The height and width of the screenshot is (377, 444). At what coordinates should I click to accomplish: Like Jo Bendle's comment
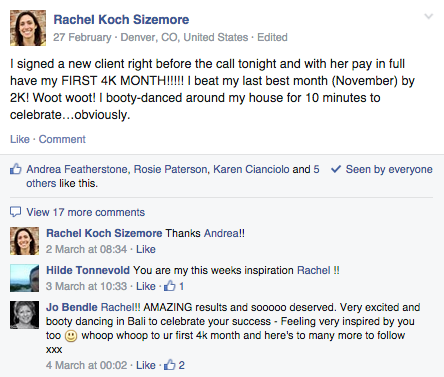click(146, 365)
